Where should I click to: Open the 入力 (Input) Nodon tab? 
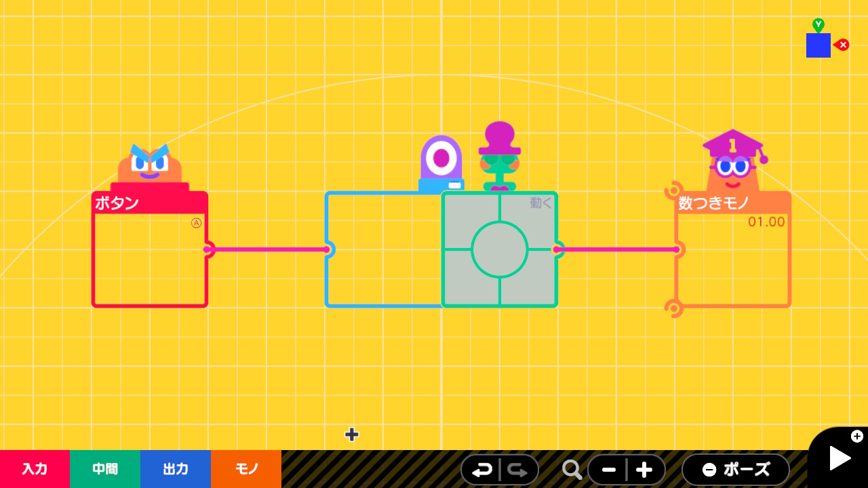(x=35, y=469)
